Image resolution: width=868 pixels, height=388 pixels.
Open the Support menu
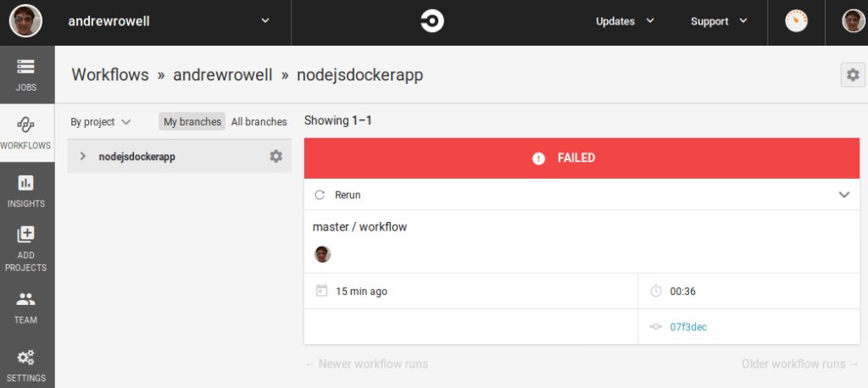click(x=718, y=22)
